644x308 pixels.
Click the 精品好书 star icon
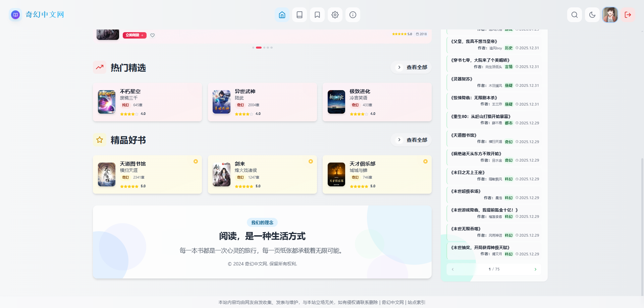[x=100, y=140]
